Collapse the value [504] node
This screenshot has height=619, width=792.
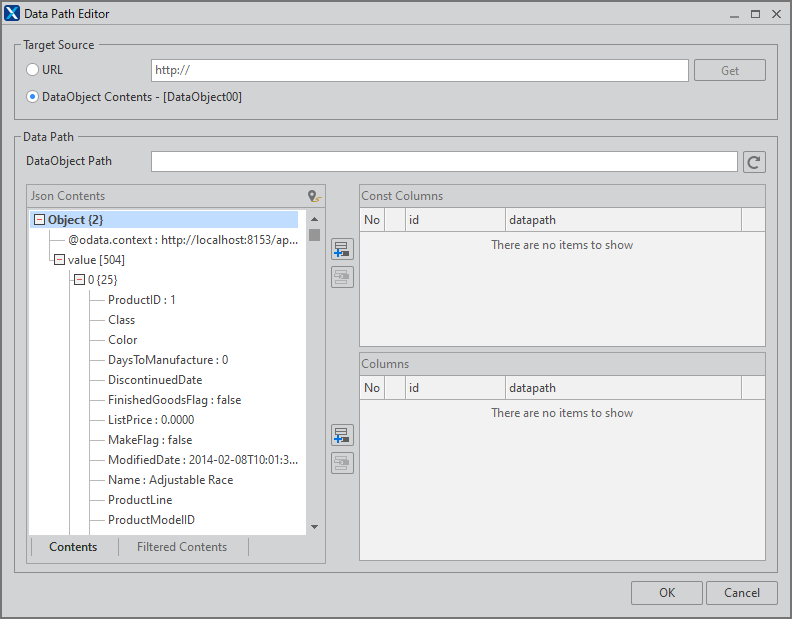pos(59,260)
